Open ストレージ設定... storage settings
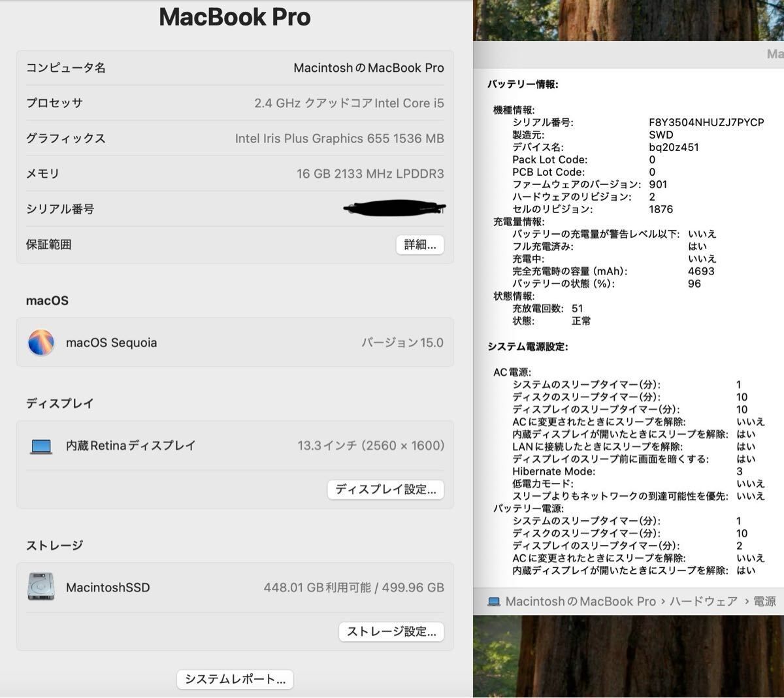This screenshot has height=698, width=784. tap(391, 631)
